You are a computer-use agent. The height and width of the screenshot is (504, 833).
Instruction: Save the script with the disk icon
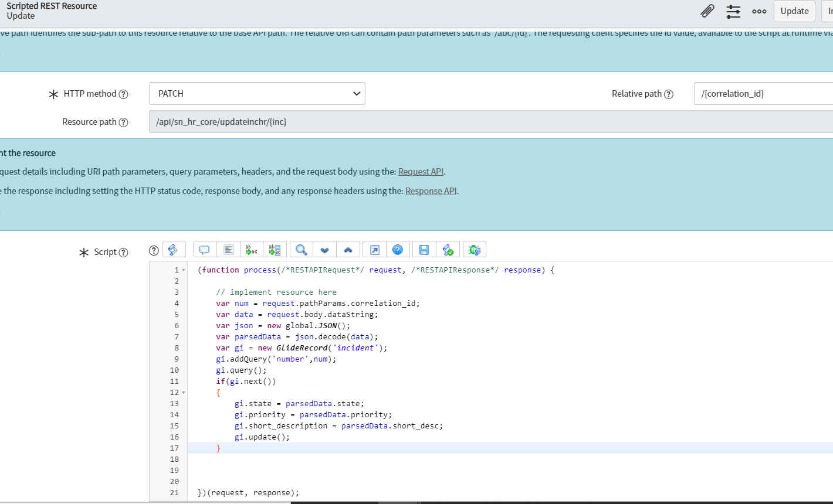424,249
